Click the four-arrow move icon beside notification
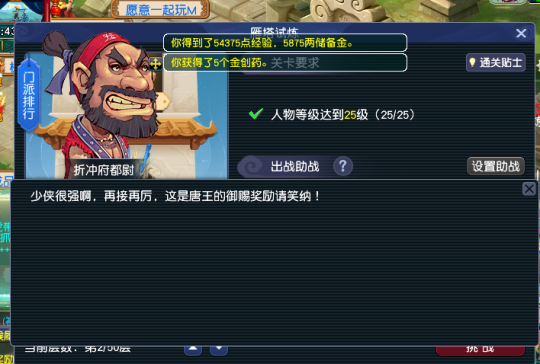 click(155, 64)
